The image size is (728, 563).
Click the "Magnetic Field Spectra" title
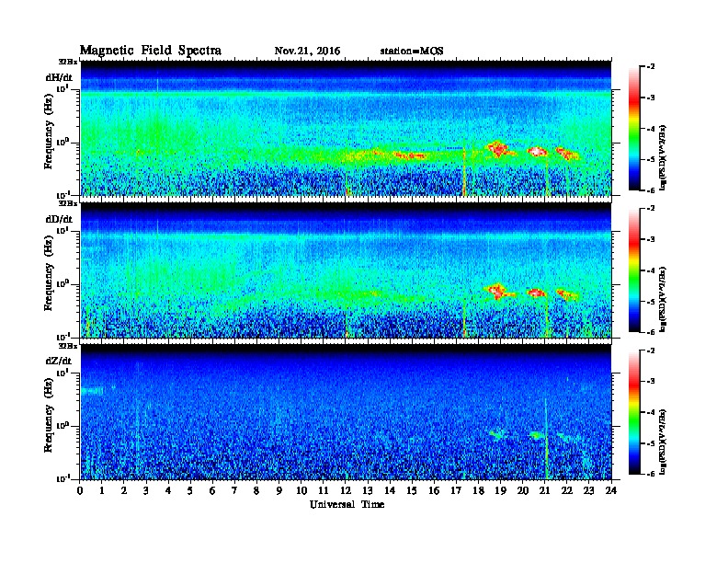click(151, 51)
